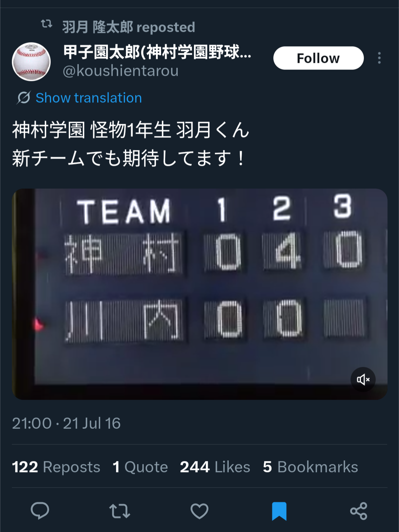Open the share icon
The height and width of the screenshot is (532, 399).
pyautogui.click(x=359, y=511)
